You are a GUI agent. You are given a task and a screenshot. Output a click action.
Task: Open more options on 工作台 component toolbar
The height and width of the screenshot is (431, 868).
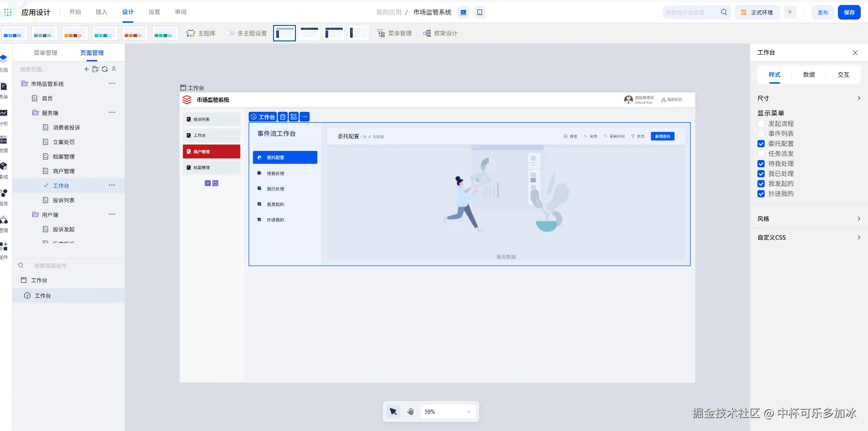coord(305,117)
